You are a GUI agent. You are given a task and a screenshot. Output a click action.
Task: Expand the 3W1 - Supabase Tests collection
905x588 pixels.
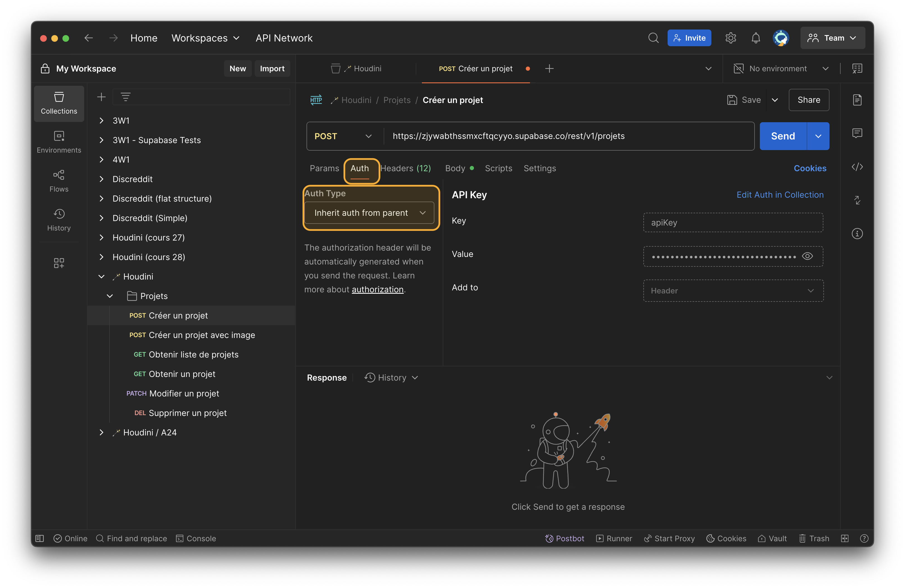point(101,140)
